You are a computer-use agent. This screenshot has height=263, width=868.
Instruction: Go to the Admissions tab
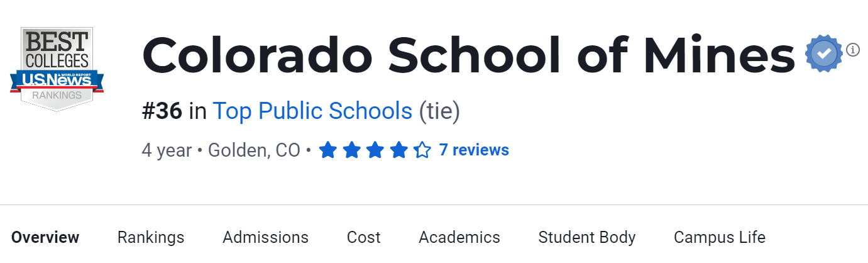[265, 237]
